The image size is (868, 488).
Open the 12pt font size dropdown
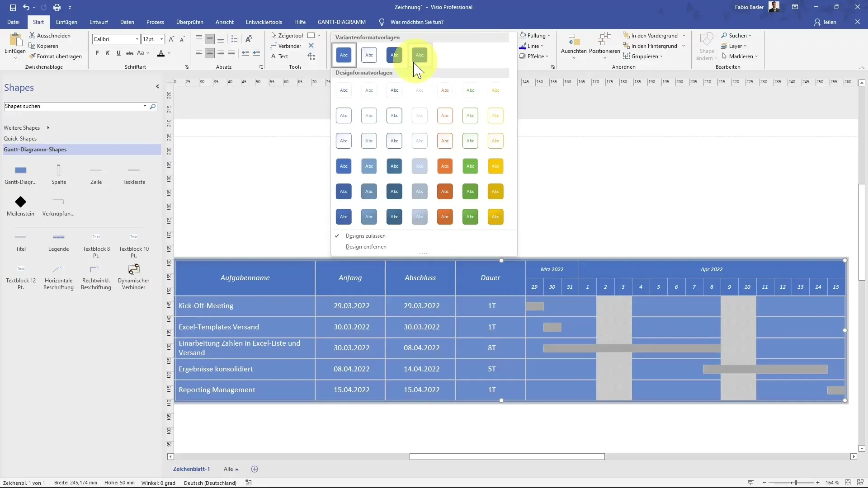[161, 39]
